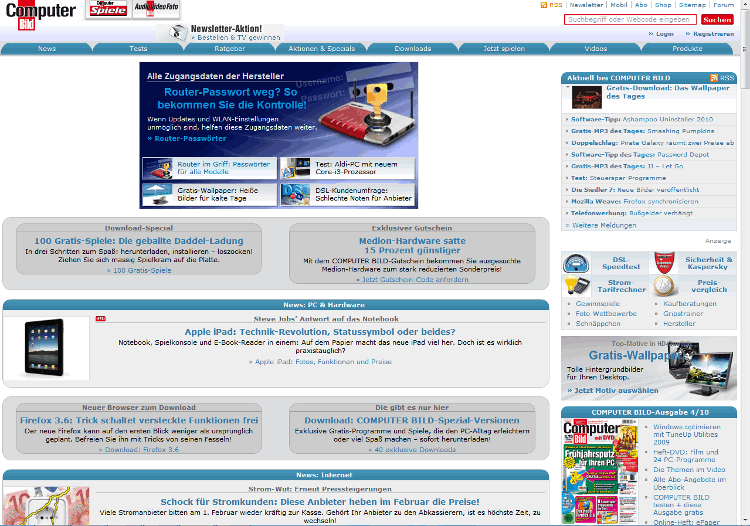Open the Computer Bild Spiele logo link
The width and height of the screenshot is (750, 526).
(109, 10)
